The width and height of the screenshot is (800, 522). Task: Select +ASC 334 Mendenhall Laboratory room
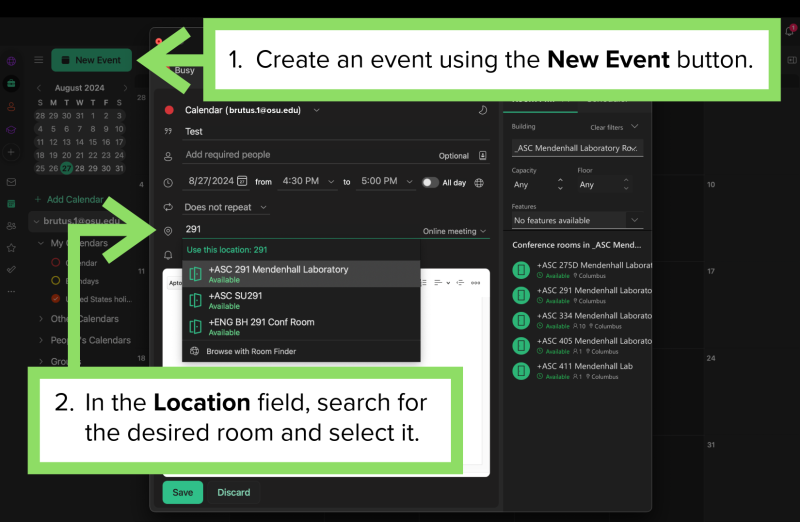pos(582,320)
